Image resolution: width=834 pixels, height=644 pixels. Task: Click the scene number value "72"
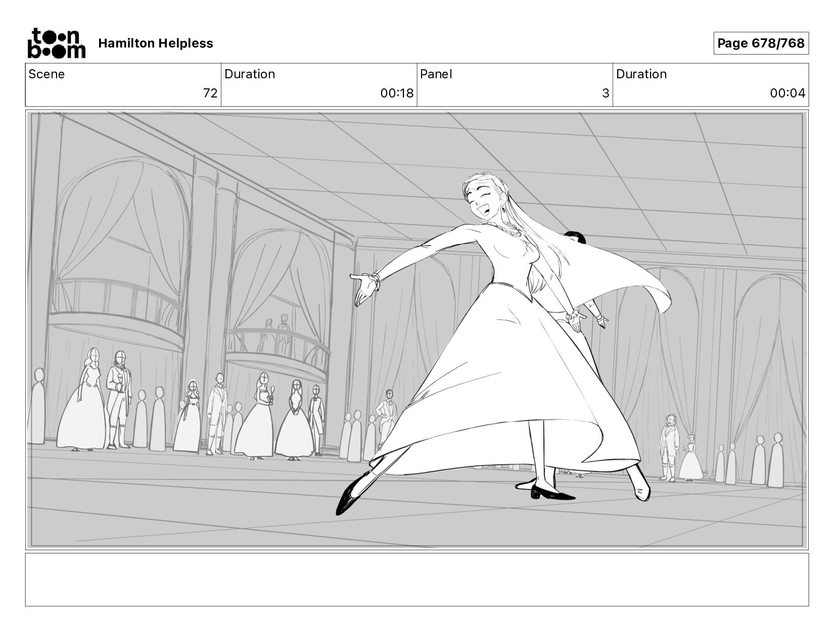pos(210,93)
